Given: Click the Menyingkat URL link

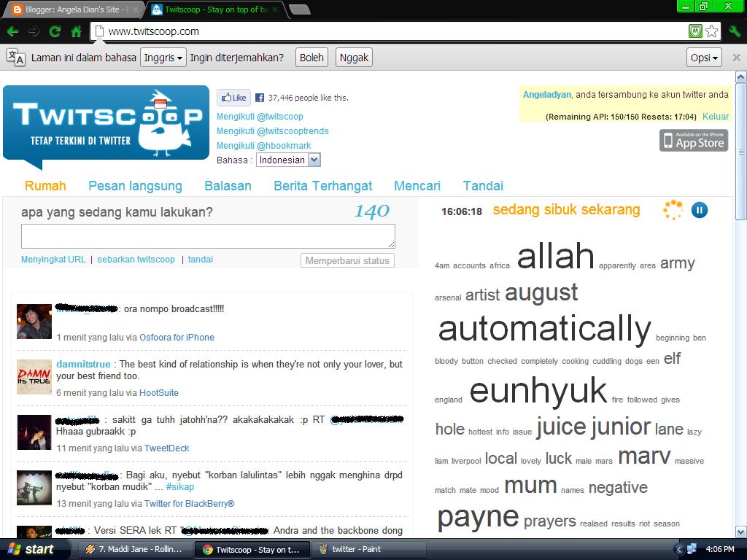Looking at the screenshot, I should point(53,260).
